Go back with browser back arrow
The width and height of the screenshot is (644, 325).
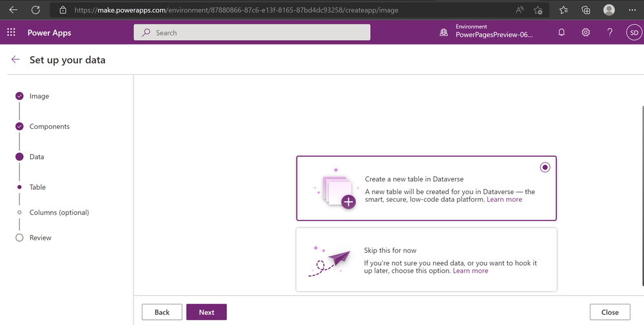13,10
